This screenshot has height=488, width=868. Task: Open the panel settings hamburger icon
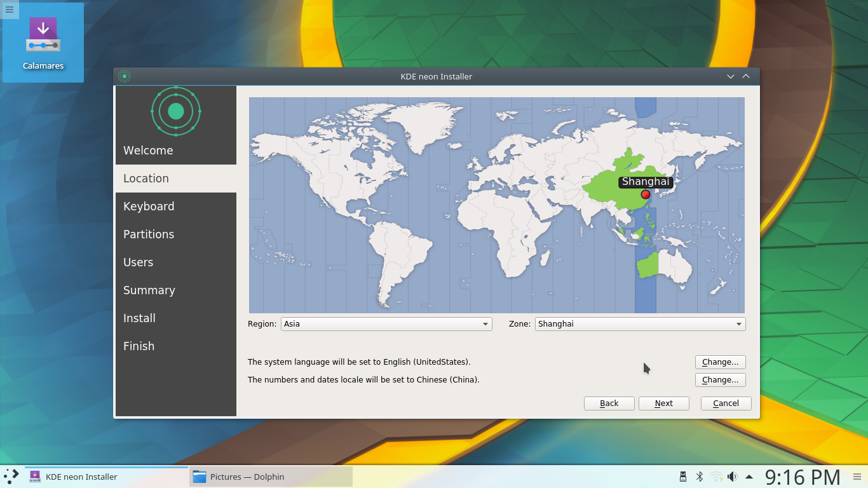click(x=857, y=477)
